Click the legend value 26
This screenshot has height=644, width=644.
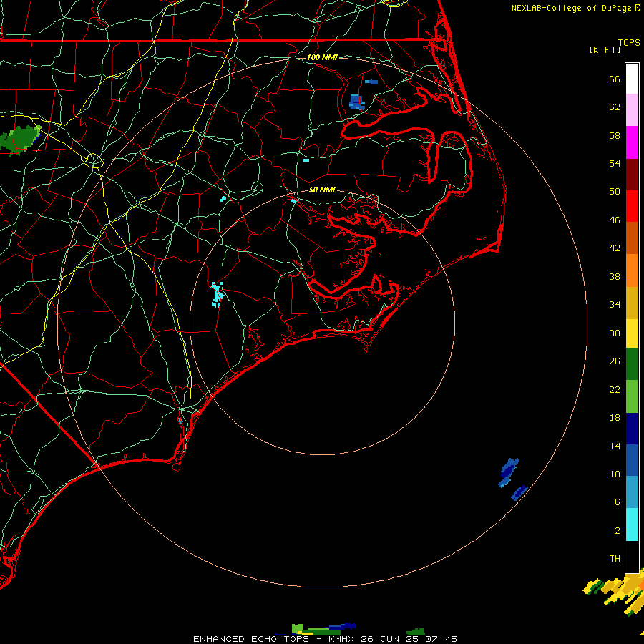pos(615,361)
